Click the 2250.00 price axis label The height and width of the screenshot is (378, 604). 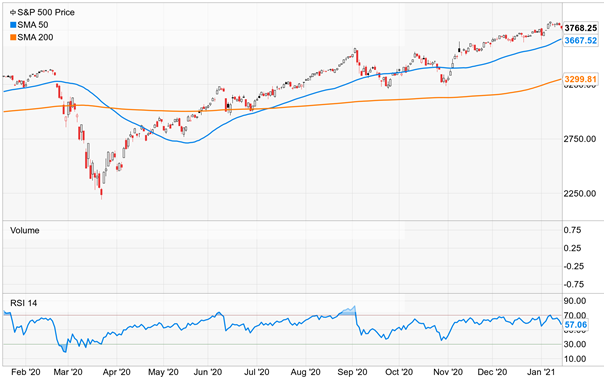point(580,193)
